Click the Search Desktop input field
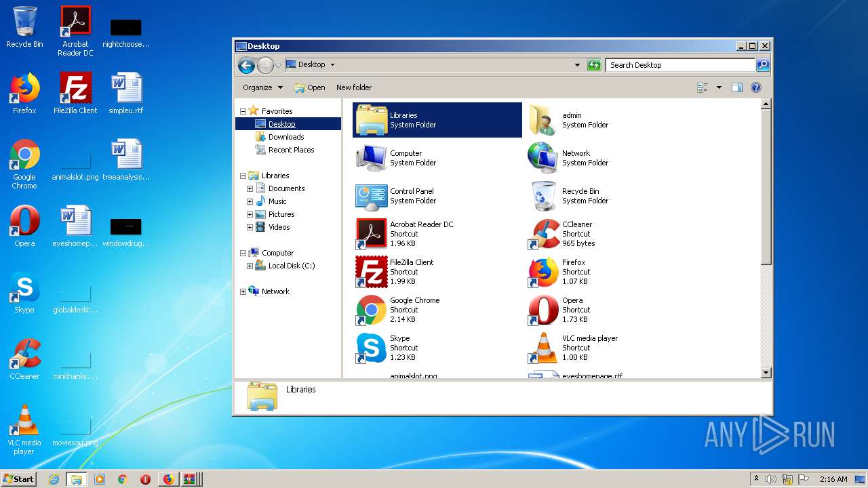 [680, 65]
